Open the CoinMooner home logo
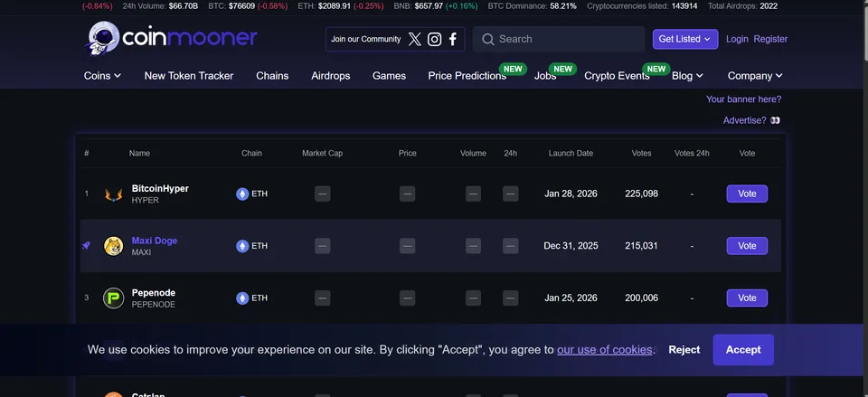 click(172, 38)
